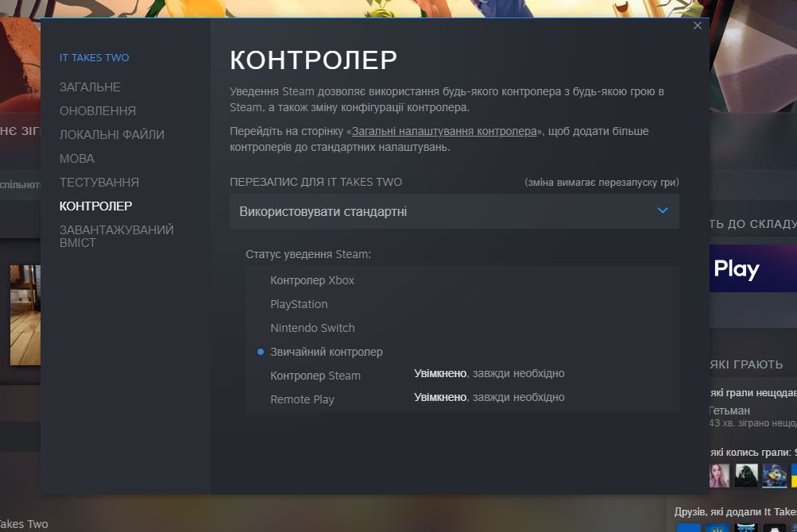Open wooden floor screenshot thumbnail behind dialog
Viewport: 797px width, 532px height.
click(25, 315)
